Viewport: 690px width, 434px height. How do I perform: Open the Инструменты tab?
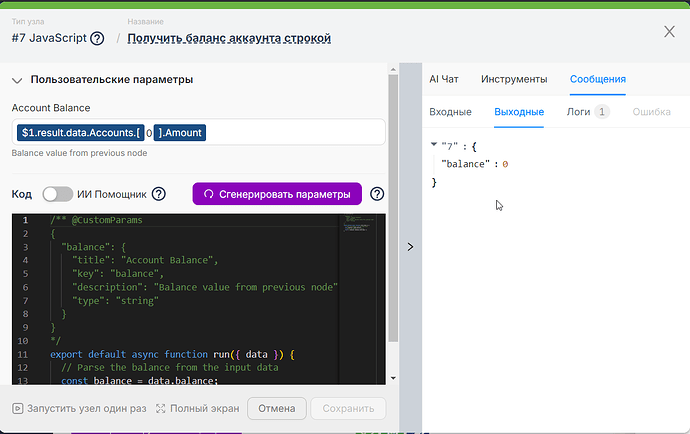pos(514,79)
